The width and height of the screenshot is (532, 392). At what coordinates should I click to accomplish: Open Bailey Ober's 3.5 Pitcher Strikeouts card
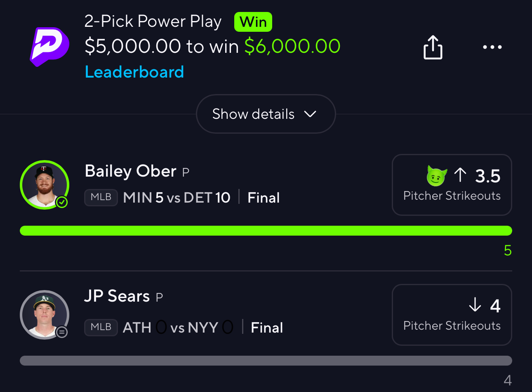click(x=452, y=185)
